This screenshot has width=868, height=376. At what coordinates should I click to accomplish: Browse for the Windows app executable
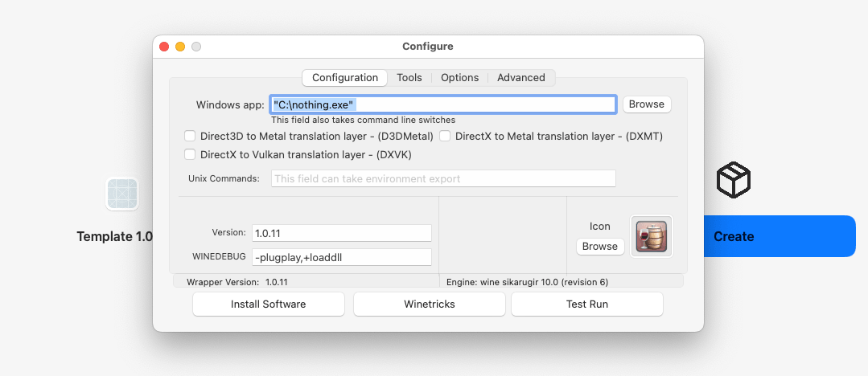(646, 104)
